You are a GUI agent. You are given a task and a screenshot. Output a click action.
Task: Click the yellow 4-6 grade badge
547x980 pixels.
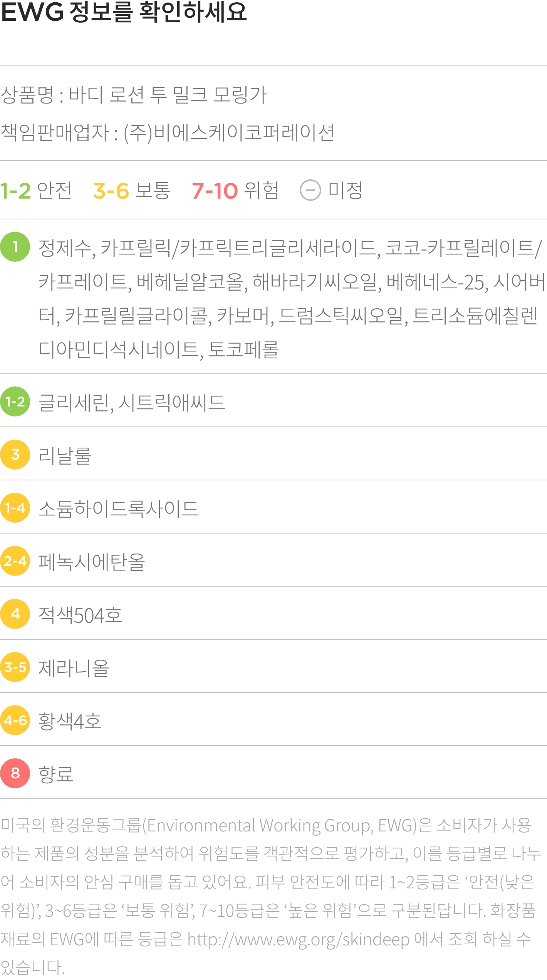pos(15,720)
